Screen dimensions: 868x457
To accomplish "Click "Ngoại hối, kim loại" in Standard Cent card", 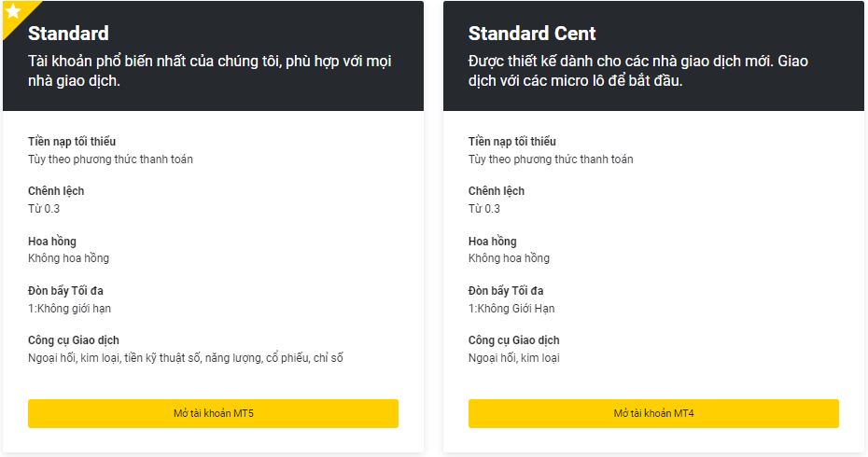I will coord(514,358).
